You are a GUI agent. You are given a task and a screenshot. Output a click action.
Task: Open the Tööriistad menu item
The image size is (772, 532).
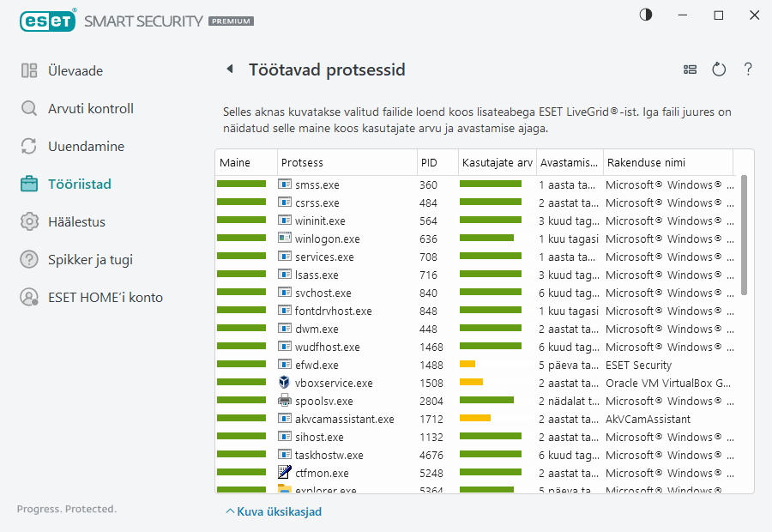click(x=79, y=184)
